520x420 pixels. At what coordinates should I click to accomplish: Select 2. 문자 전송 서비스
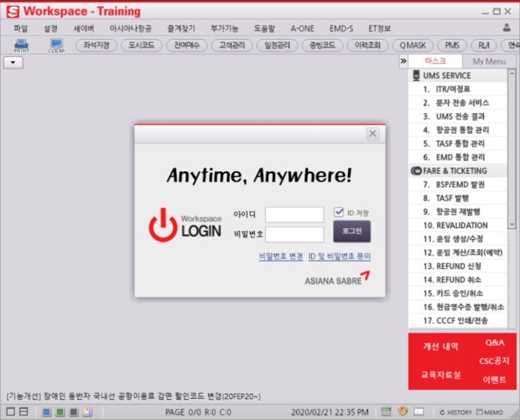pos(457,102)
